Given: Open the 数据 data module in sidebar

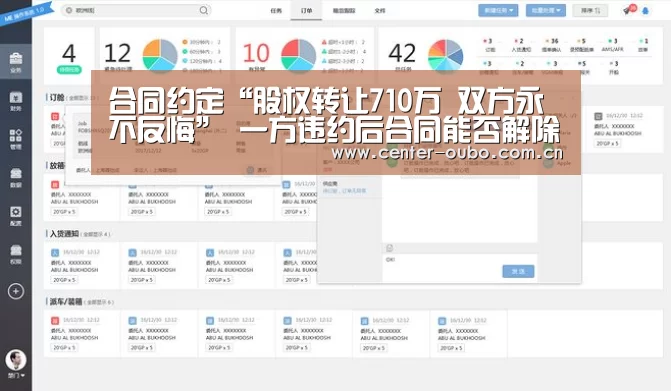Looking at the screenshot, I should click(16, 177).
